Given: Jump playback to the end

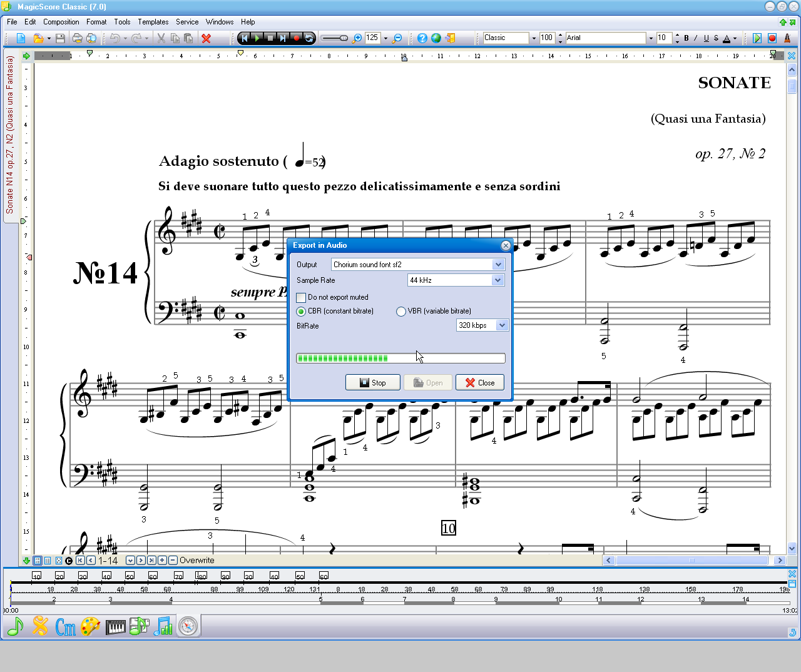Looking at the screenshot, I should click(x=283, y=38).
